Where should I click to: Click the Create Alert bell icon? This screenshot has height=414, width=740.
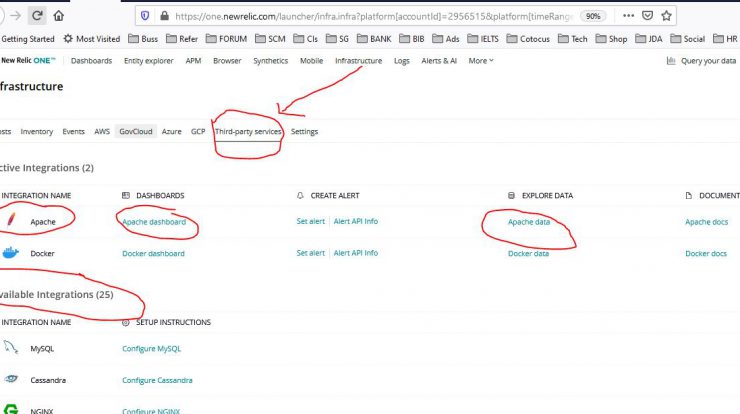(300, 195)
